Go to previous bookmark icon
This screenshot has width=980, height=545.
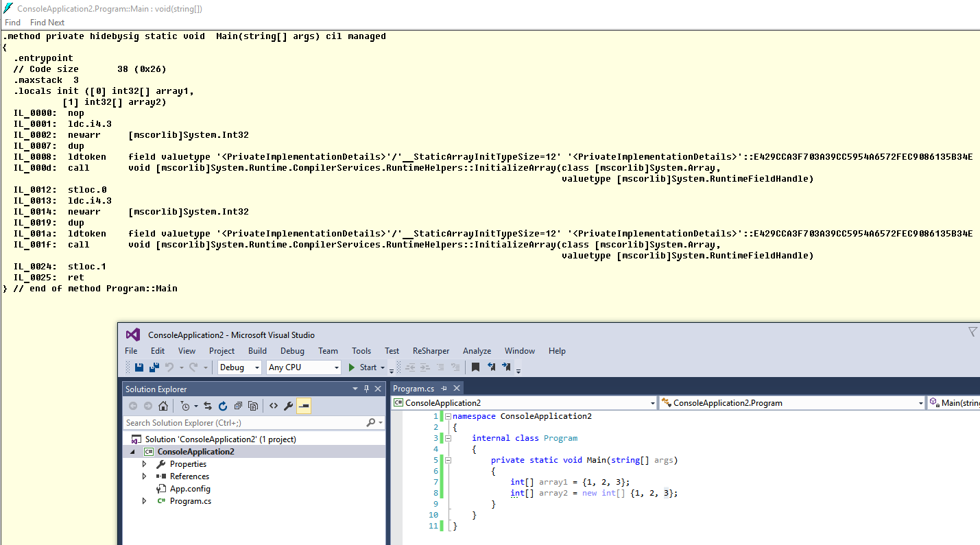click(x=491, y=367)
